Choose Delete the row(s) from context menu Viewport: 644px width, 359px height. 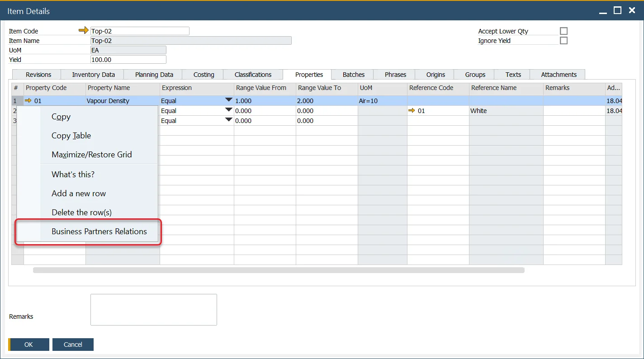(81, 213)
